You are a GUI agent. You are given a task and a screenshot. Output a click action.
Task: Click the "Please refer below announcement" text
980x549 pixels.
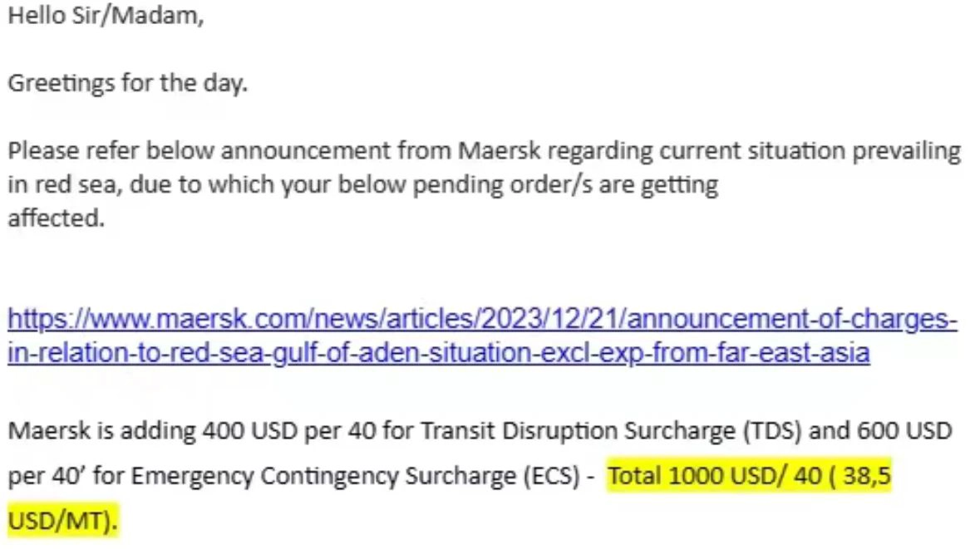pyautogui.click(x=199, y=151)
